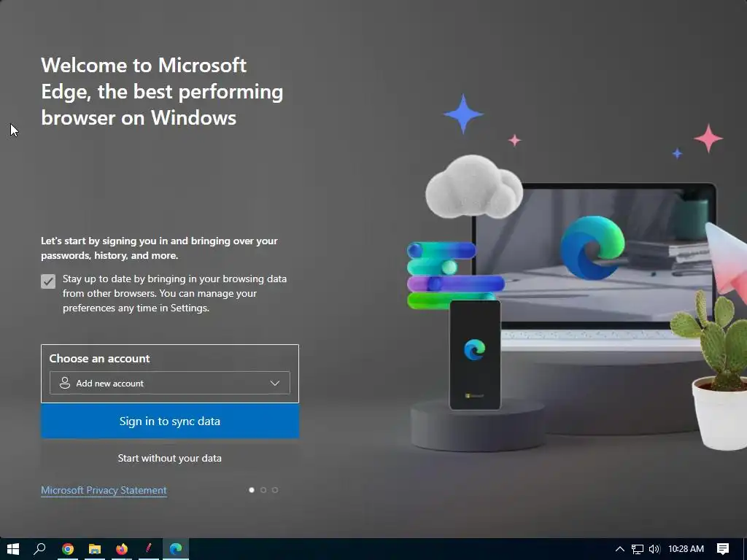
Task: Click the person icon in account dropdown
Action: coord(65,383)
